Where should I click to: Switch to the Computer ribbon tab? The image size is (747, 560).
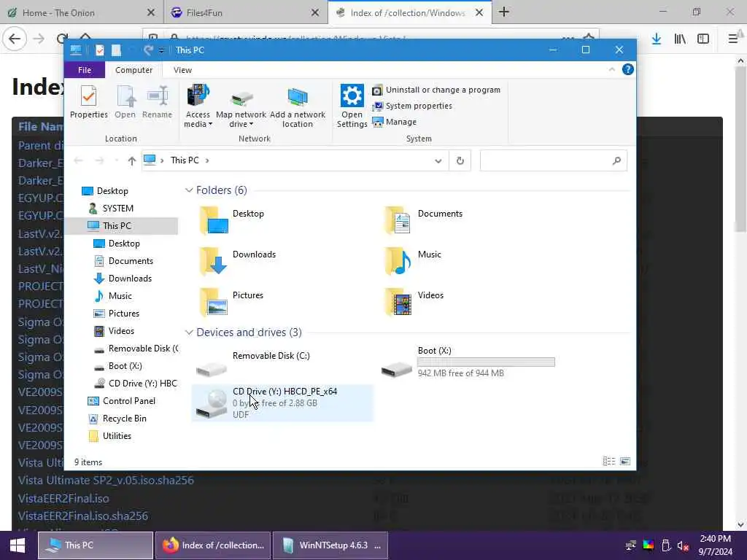point(133,70)
